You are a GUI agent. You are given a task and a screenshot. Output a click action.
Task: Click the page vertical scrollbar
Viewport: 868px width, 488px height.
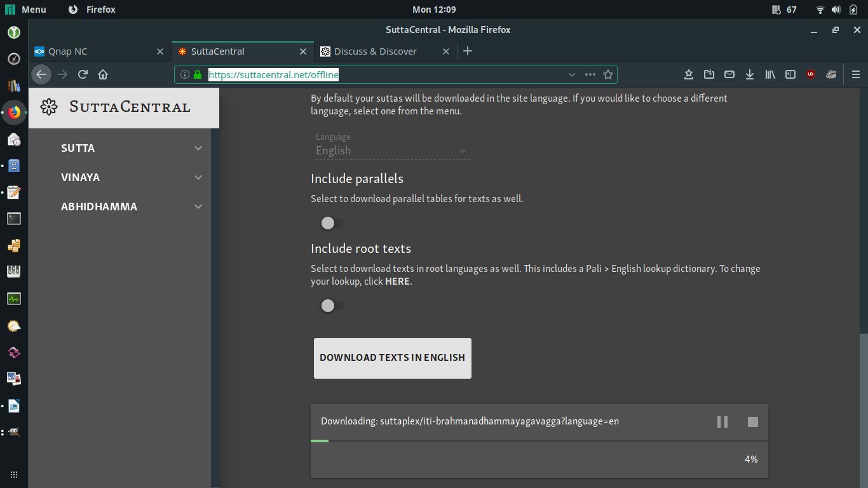864,410
